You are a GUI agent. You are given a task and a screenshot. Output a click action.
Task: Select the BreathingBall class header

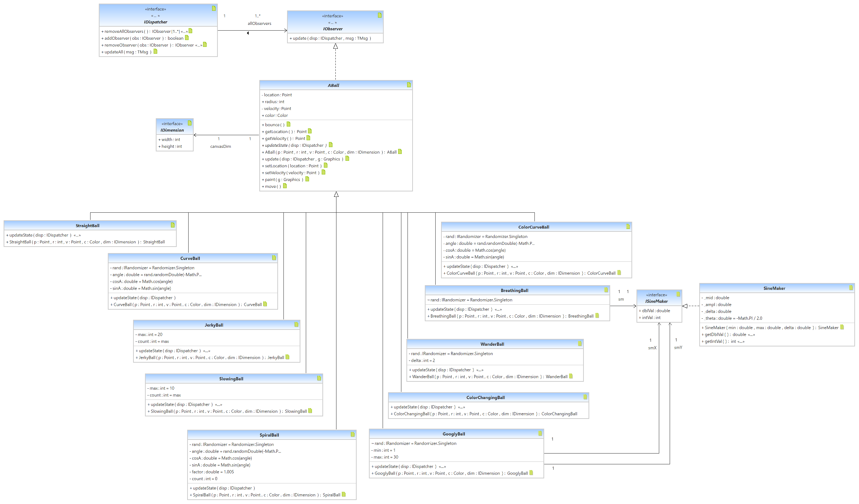coord(514,291)
